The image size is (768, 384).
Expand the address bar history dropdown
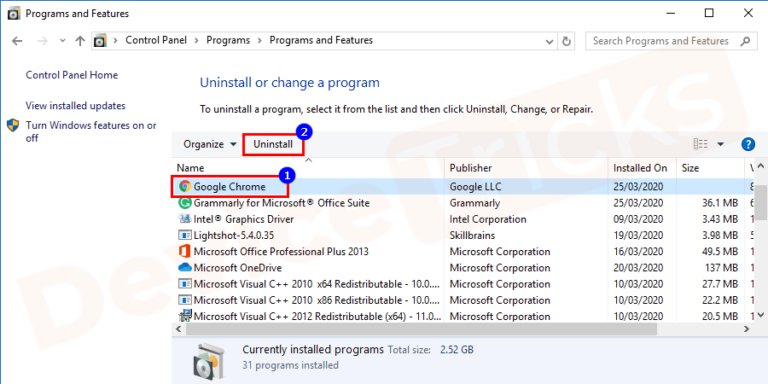(550, 41)
